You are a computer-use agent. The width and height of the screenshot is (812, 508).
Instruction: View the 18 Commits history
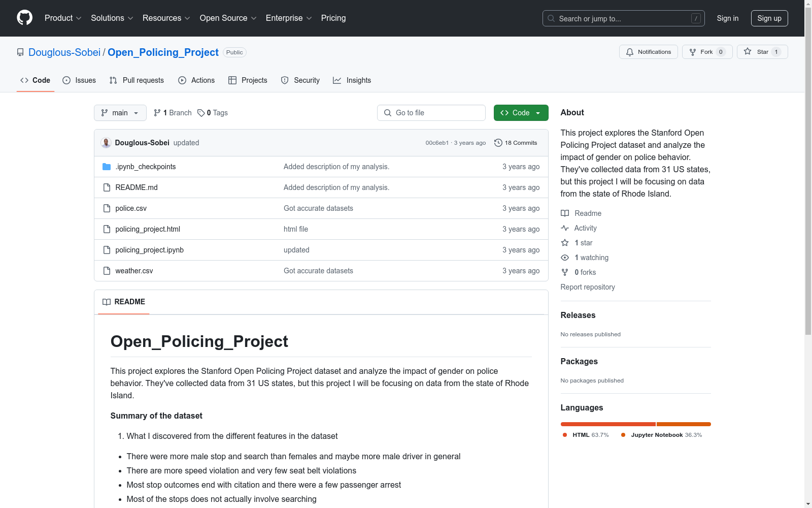tap(516, 143)
